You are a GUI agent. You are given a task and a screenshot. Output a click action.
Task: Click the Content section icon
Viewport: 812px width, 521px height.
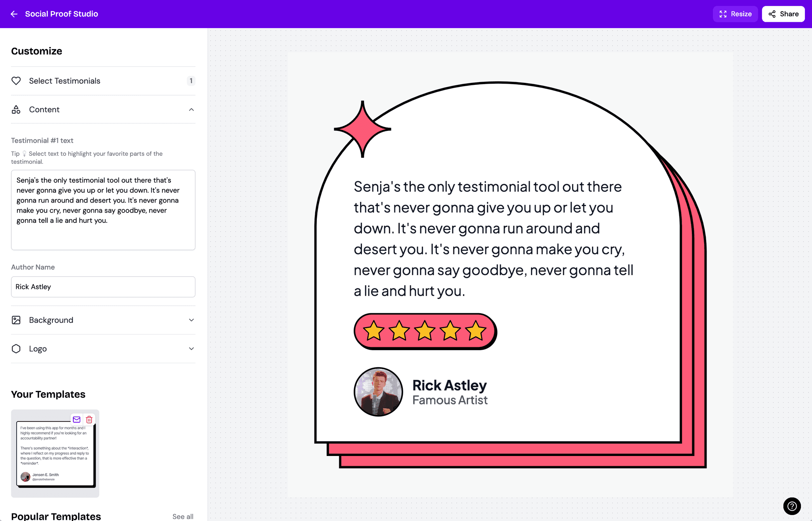coord(16,109)
